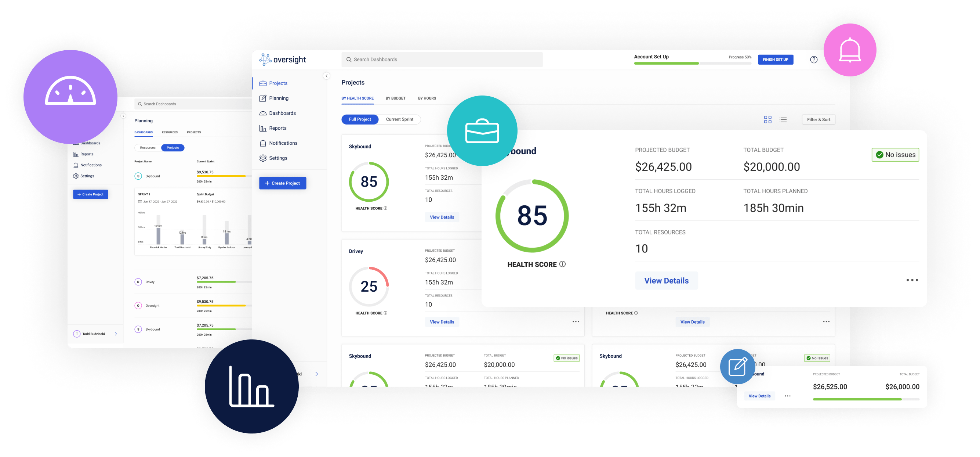
Task: Expand the Drivey project options menu
Action: point(576,321)
